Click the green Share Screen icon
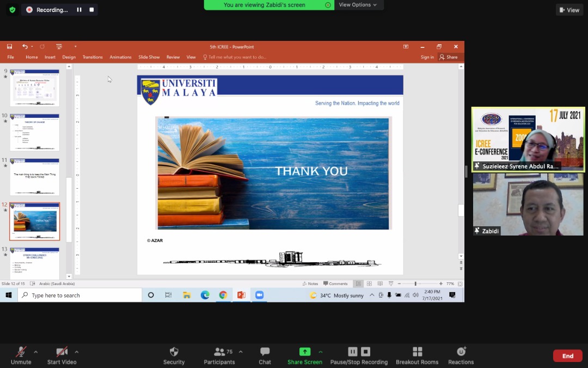 [x=305, y=352]
